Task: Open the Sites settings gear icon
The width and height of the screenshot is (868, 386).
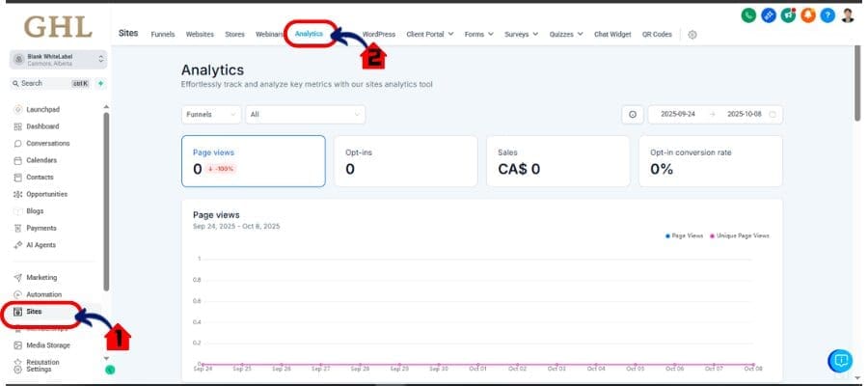Action: [692, 34]
